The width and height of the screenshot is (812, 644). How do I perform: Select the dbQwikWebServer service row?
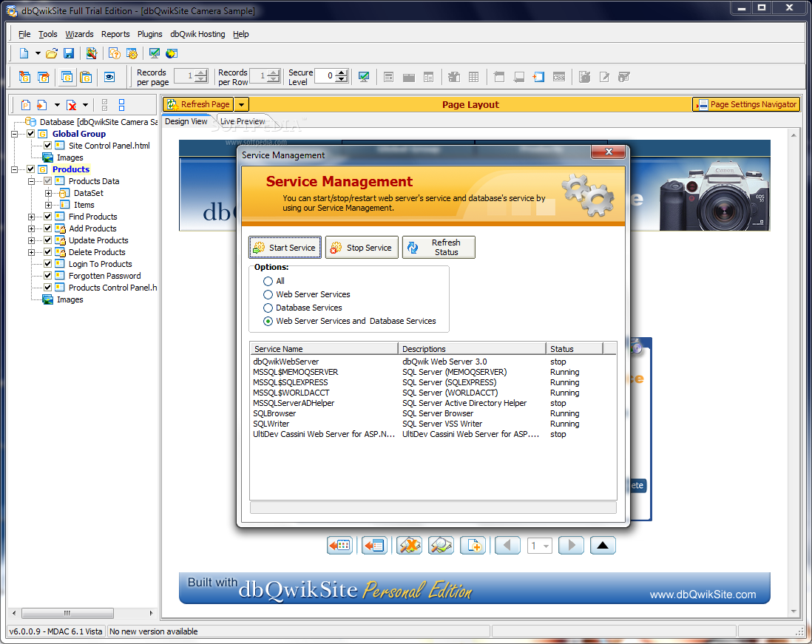(433, 362)
